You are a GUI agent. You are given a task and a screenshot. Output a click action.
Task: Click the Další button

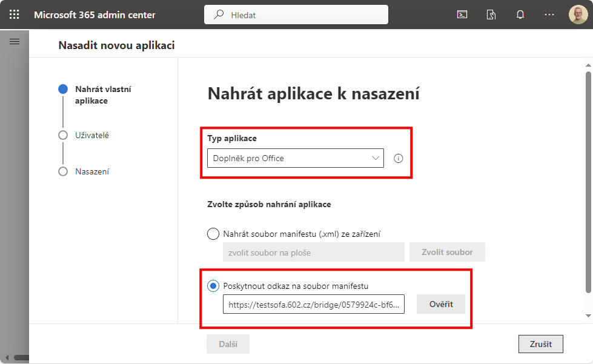[x=228, y=344]
